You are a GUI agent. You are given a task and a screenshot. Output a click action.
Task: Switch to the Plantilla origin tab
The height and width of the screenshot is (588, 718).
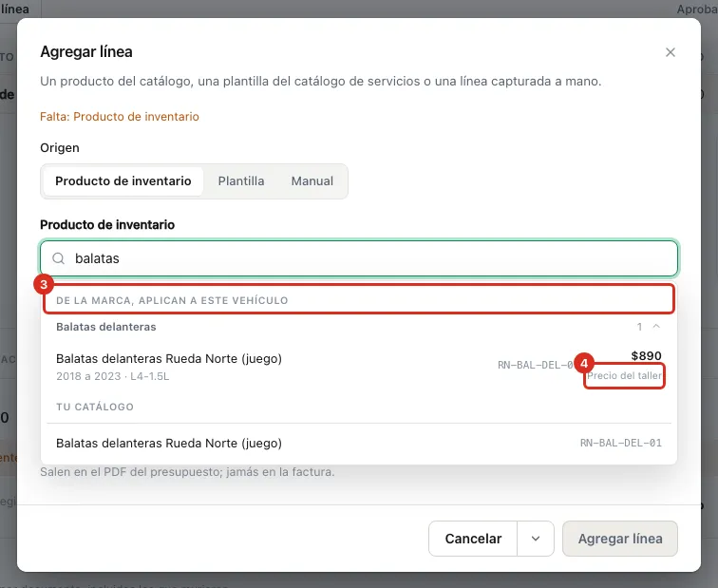pos(241,180)
